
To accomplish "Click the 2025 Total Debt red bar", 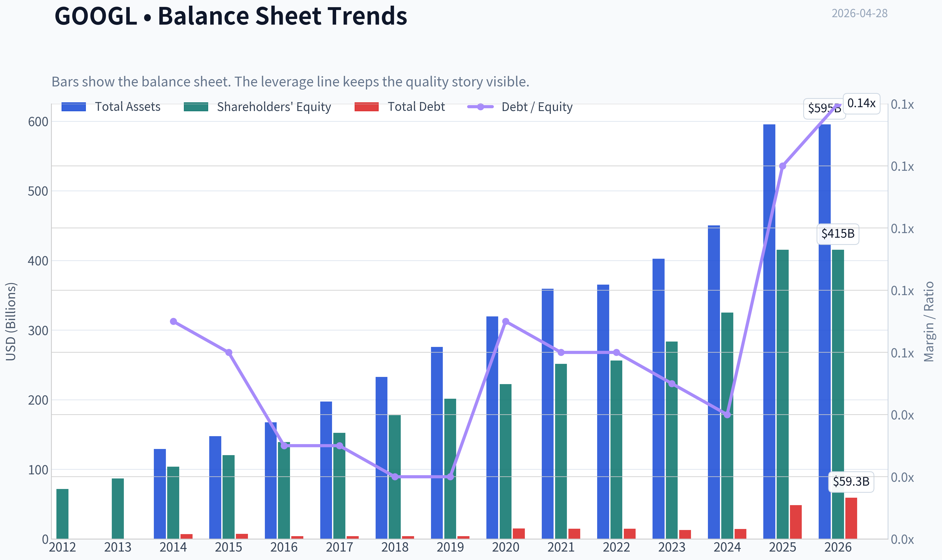I will pyautogui.click(x=796, y=522).
